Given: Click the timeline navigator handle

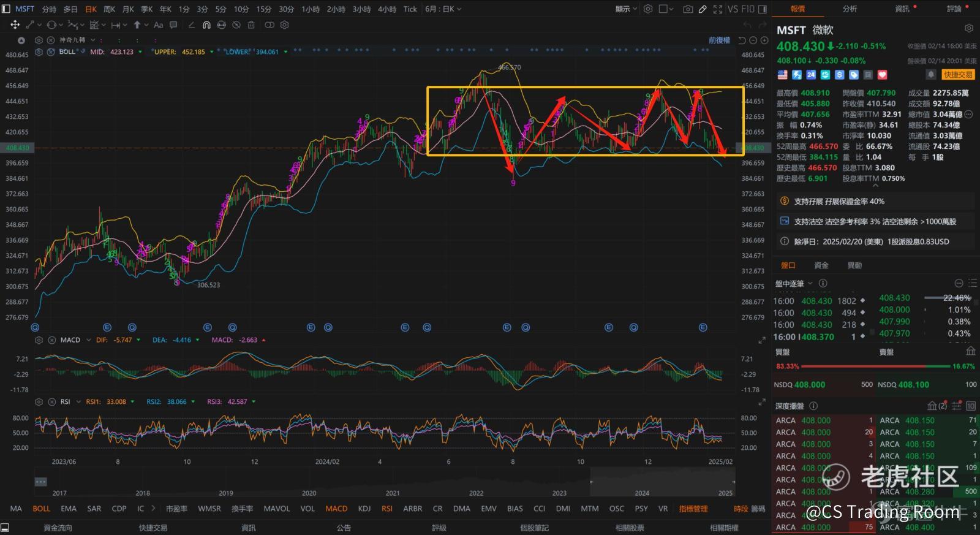Looking at the screenshot, I should [x=41, y=482].
